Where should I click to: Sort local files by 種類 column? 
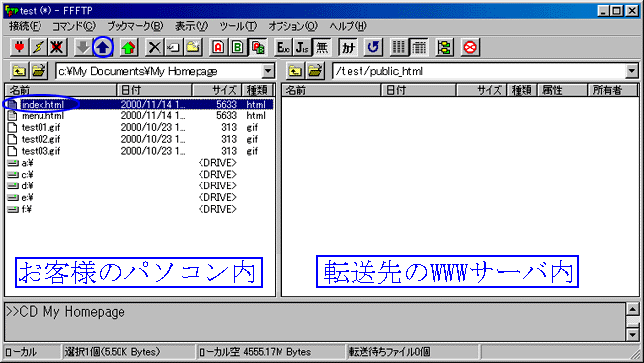[x=257, y=90]
